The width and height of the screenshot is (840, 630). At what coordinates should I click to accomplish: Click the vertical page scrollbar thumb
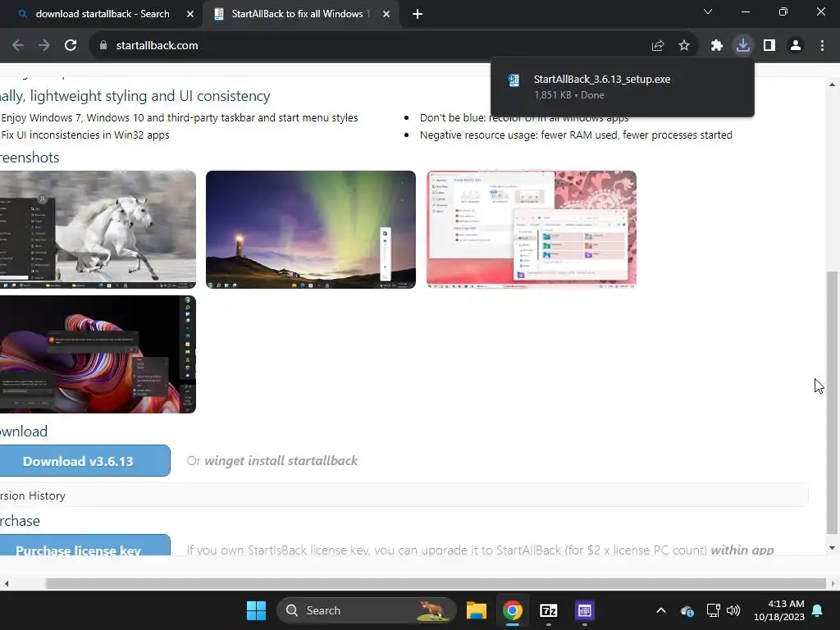pos(832,402)
